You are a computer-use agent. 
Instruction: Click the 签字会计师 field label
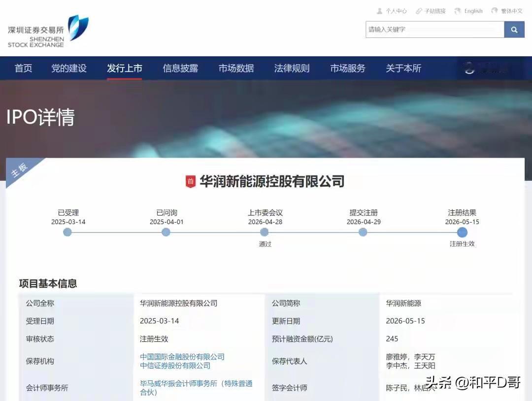(290, 388)
